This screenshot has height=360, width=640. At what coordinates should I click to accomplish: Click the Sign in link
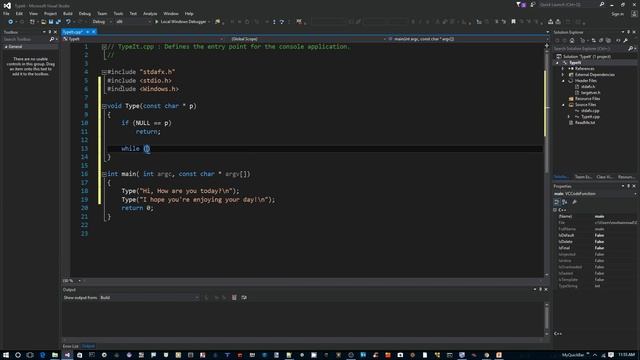(618, 13)
